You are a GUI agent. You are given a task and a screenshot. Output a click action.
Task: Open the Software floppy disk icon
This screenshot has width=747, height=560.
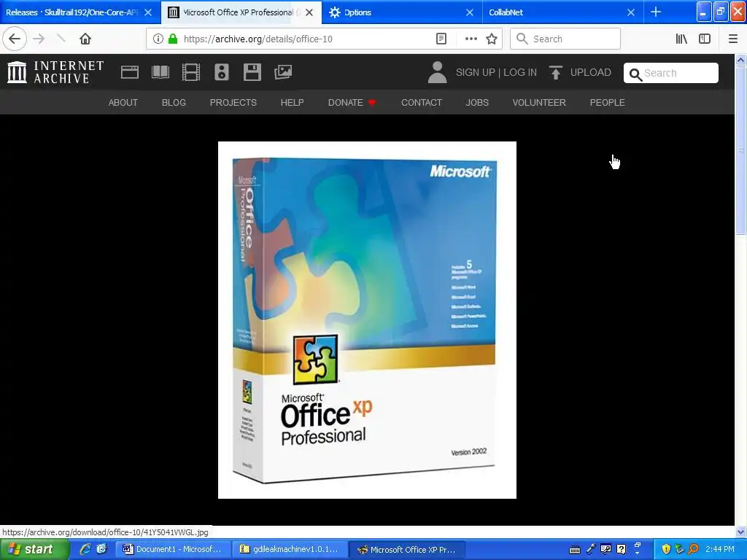252,72
